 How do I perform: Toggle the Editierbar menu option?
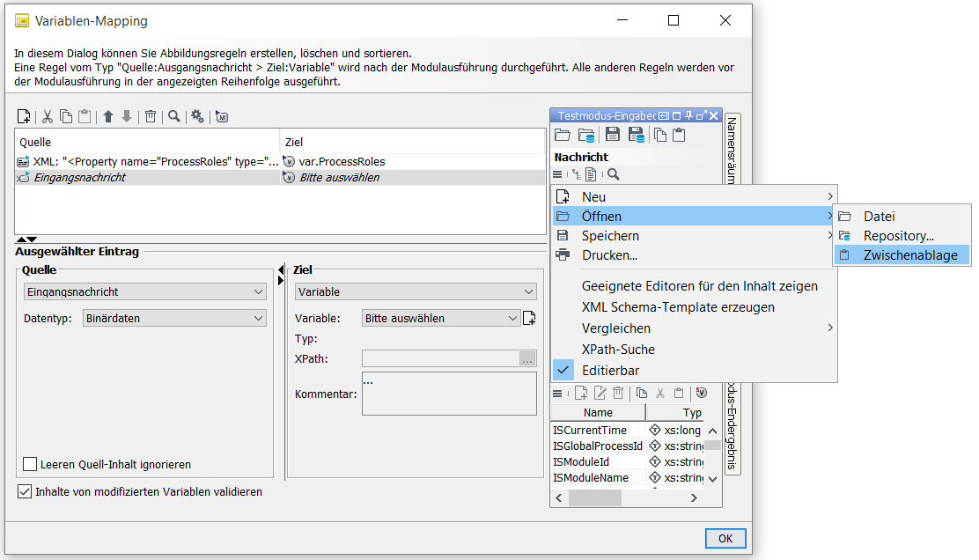click(610, 371)
